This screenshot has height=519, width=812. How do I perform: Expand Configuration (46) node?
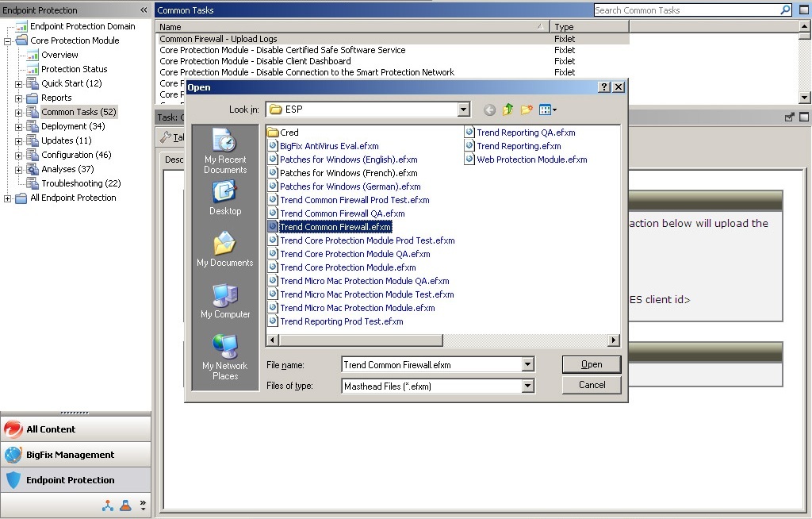[19, 156]
